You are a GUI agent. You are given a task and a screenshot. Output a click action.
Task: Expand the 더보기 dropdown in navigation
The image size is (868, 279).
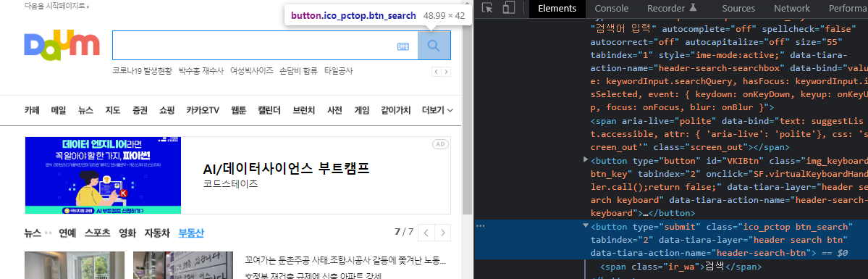click(437, 110)
